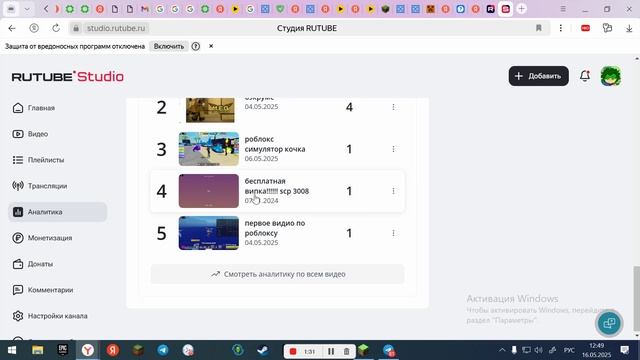Open options for scp 3008 video
The image size is (640, 360).
[393, 191]
